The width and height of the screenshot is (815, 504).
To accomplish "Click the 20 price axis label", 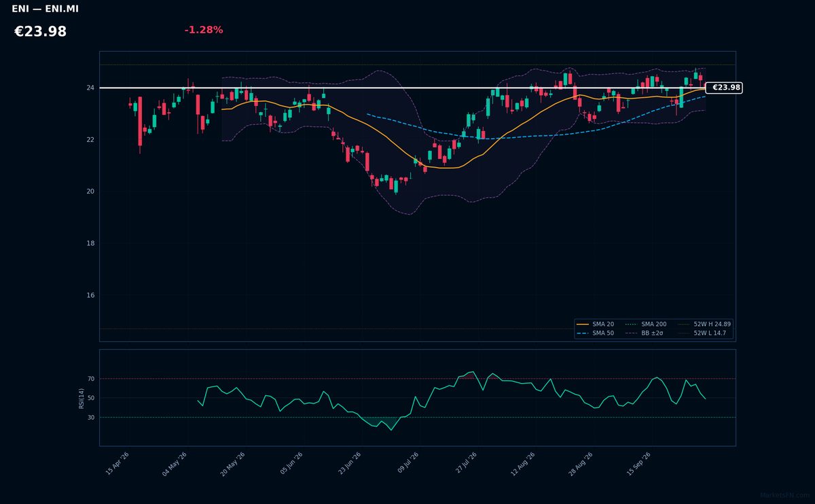I will pyautogui.click(x=90, y=192).
